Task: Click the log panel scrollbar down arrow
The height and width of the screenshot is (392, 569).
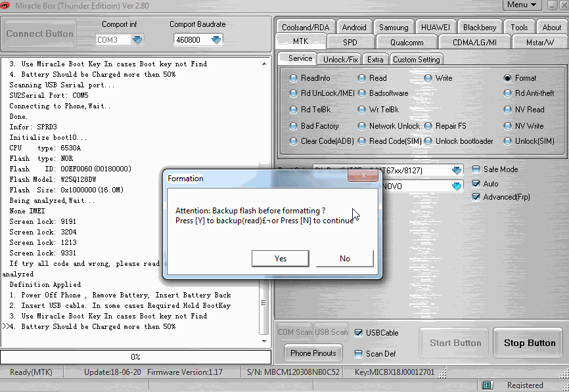Action: 264,341
